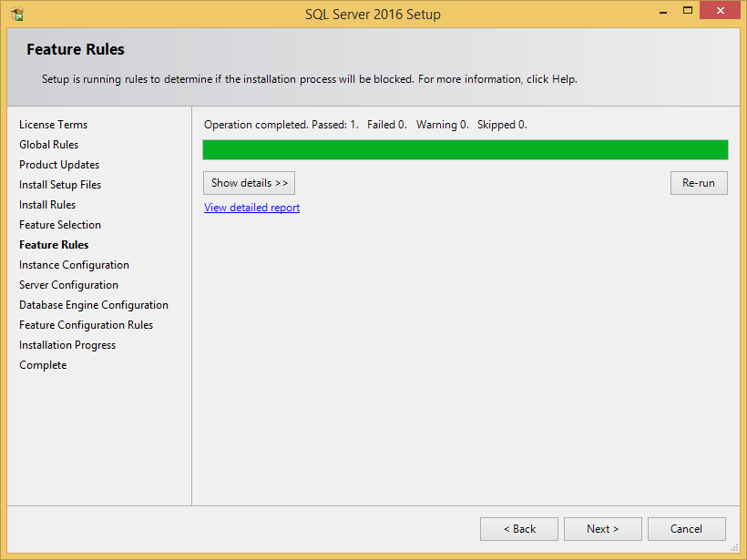
Task: Close the SQL Server 2016 Setup window
Action: pos(720,10)
